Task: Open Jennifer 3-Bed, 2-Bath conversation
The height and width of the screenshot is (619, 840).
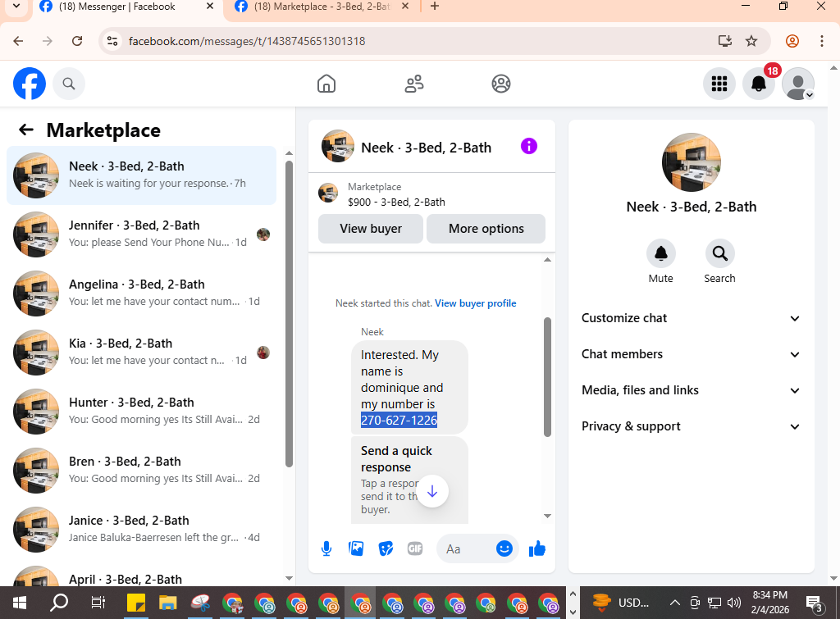Action: (141, 234)
